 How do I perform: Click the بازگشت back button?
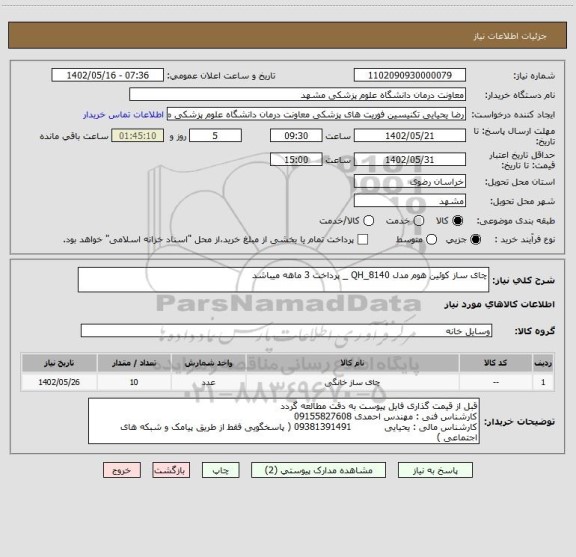171,470
